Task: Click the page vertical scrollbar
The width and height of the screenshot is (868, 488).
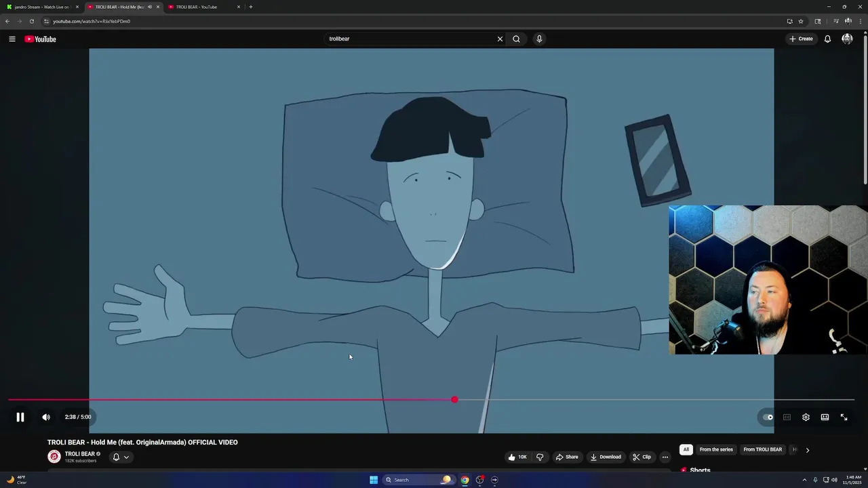Action: tap(865, 108)
